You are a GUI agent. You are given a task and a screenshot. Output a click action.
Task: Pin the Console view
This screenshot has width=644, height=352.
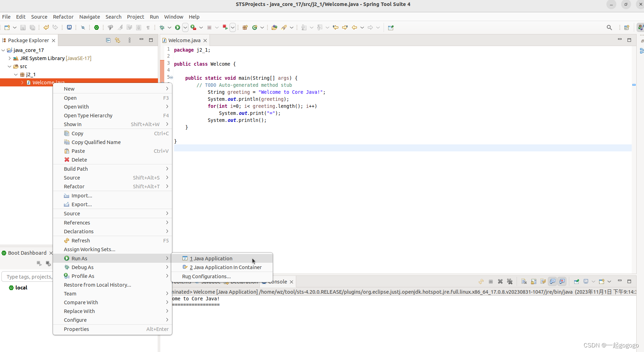click(577, 281)
